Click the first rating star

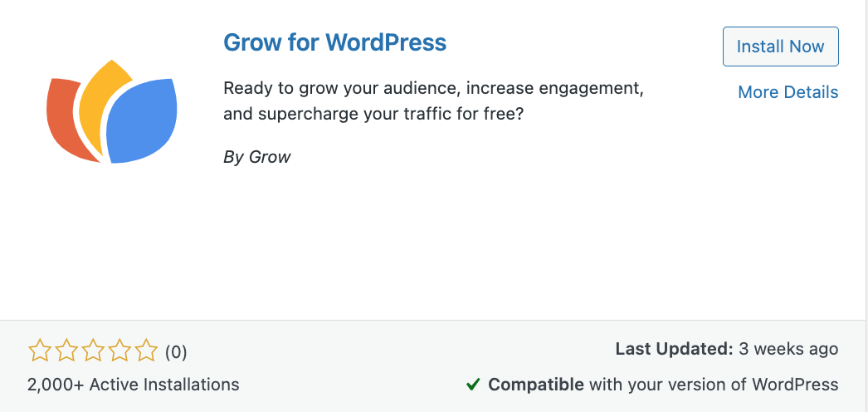[39, 351]
